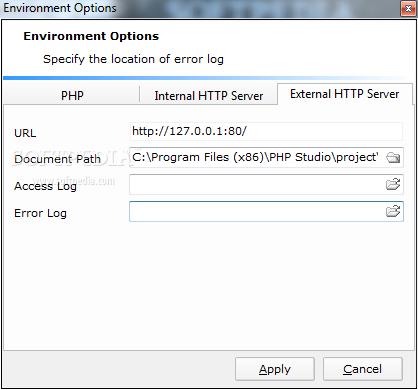Image resolution: width=418 pixels, height=390 pixels.
Task: Focus the URL text field
Action: (266, 131)
